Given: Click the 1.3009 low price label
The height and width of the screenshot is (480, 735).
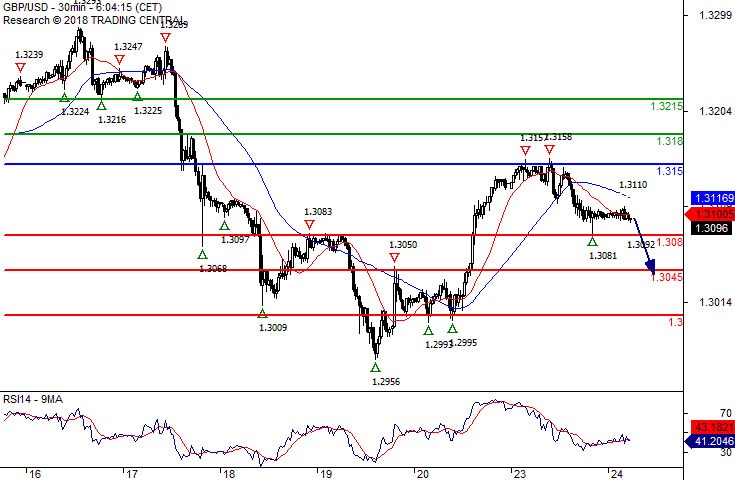Looking at the screenshot, I should click(273, 328).
